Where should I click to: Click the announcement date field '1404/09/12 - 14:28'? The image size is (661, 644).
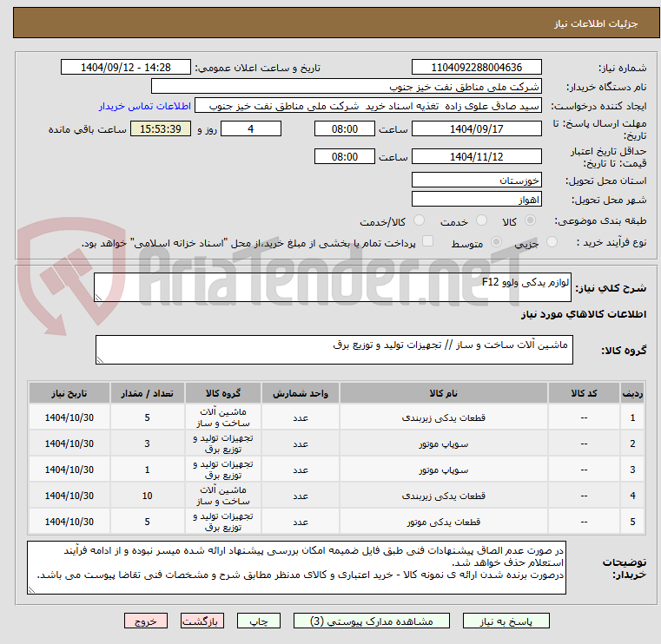126,68
